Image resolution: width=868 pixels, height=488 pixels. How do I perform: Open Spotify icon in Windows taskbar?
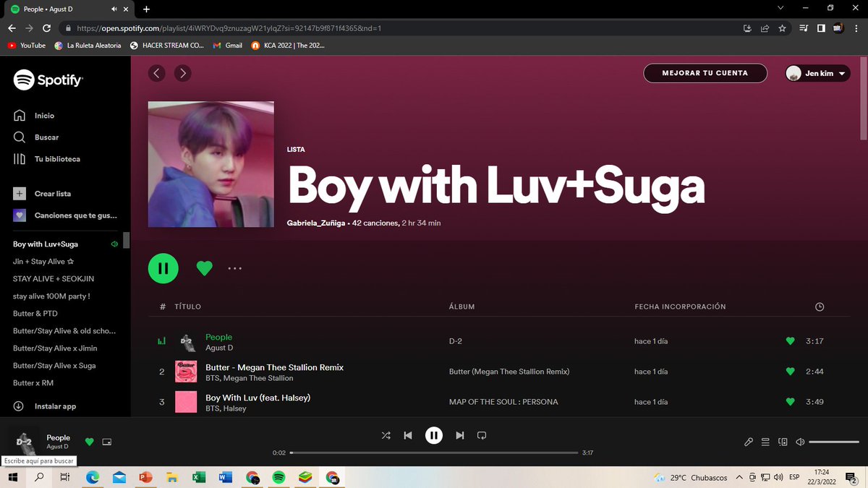(x=278, y=477)
